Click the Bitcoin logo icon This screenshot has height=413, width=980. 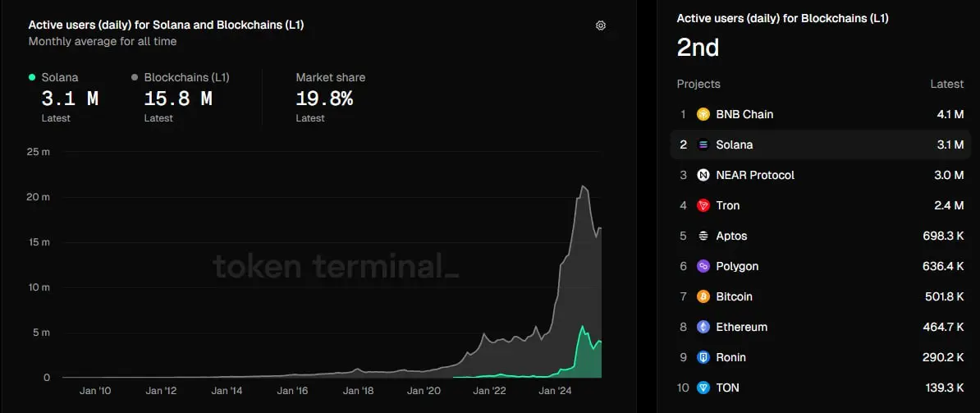[703, 296]
